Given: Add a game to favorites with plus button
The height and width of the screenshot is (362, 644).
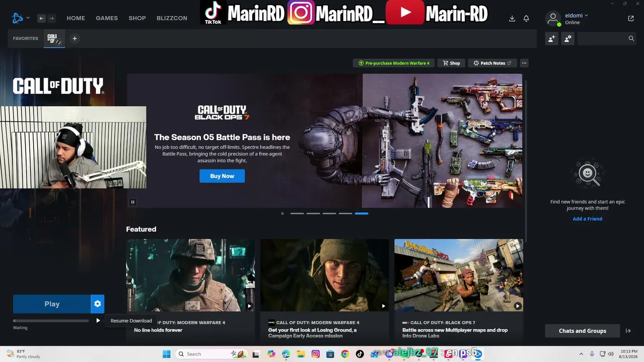Looking at the screenshot, I should pos(74,39).
